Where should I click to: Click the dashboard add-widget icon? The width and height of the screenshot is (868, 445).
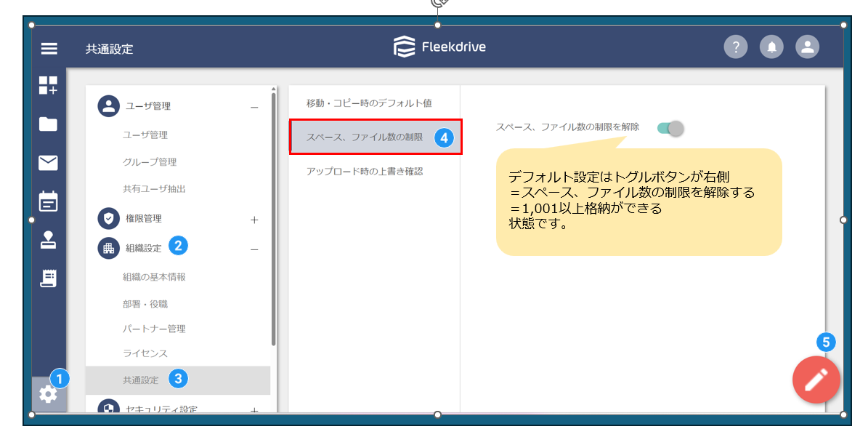(x=48, y=86)
